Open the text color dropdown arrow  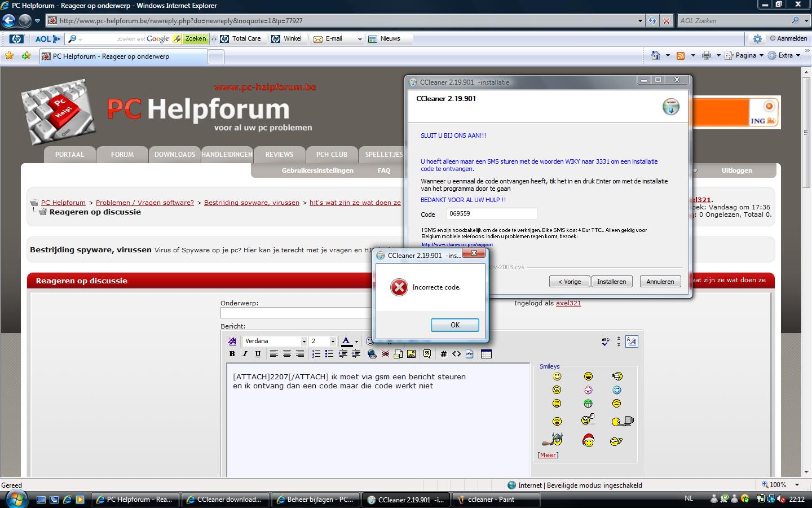pyautogui.click(x=356, y=341)
